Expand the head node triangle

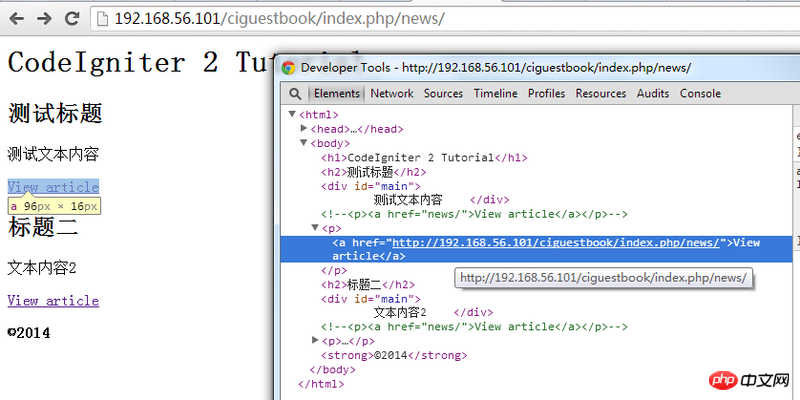pos(304,128)
